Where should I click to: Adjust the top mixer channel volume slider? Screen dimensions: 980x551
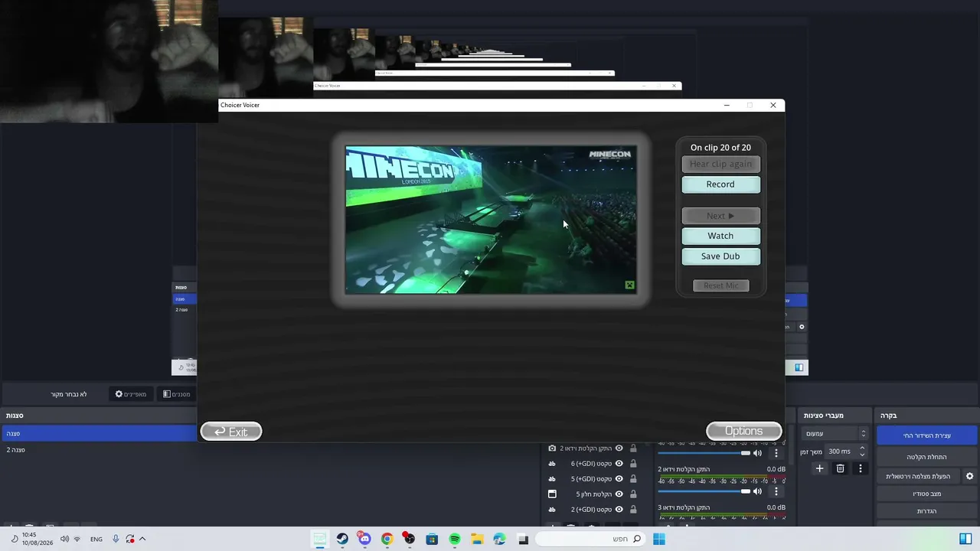(x=704, y=453)
